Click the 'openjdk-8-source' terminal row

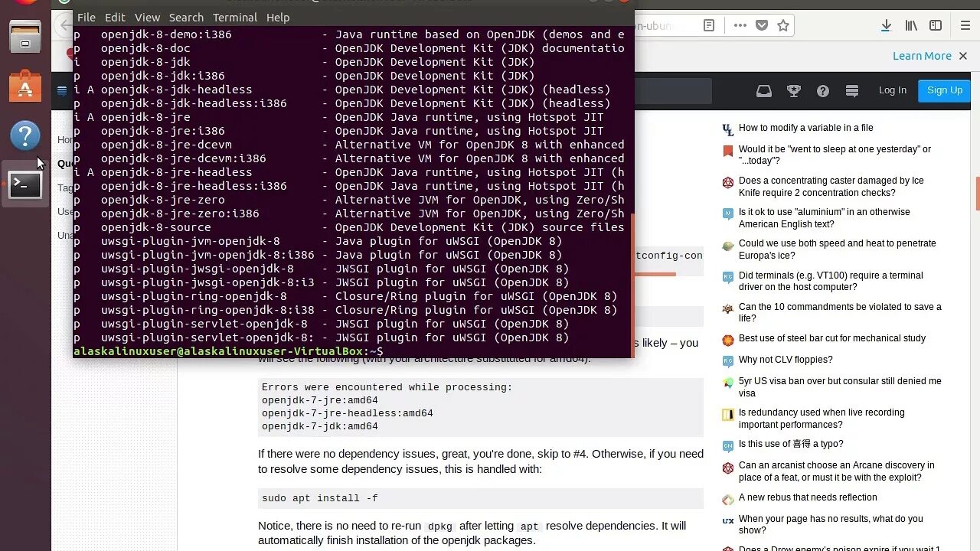[349, 227]
